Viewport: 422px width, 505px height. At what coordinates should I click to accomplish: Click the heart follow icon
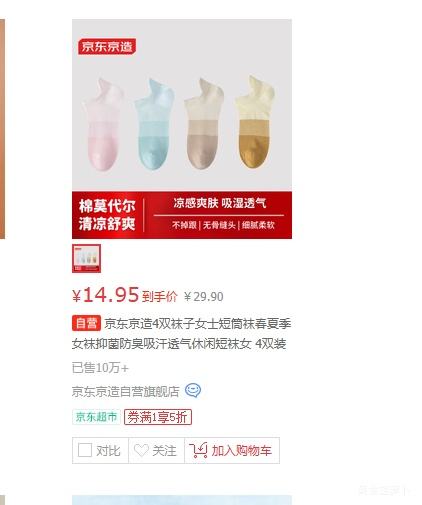[x=141, y=451]
